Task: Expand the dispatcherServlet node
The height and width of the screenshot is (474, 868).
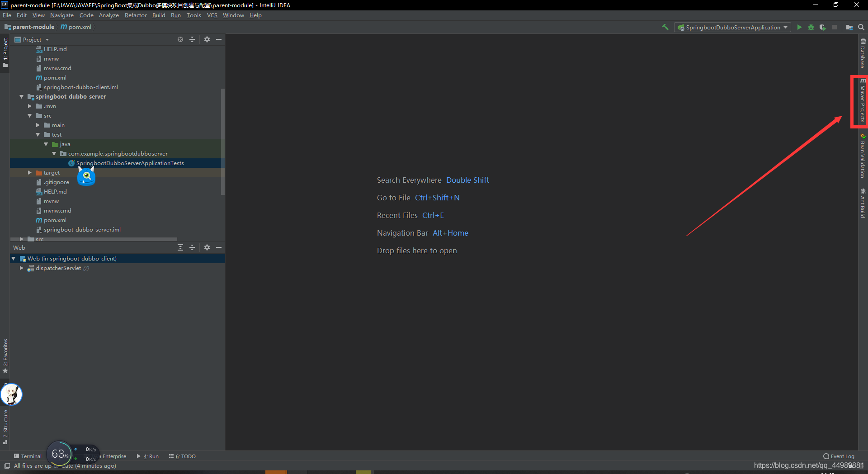Action: [x=21, y=268]
